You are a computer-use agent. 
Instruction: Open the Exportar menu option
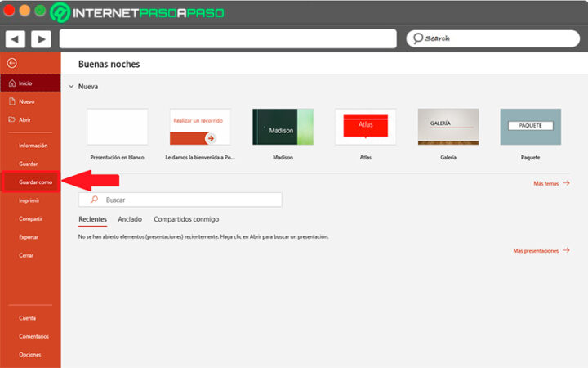[x=28, y=237]
